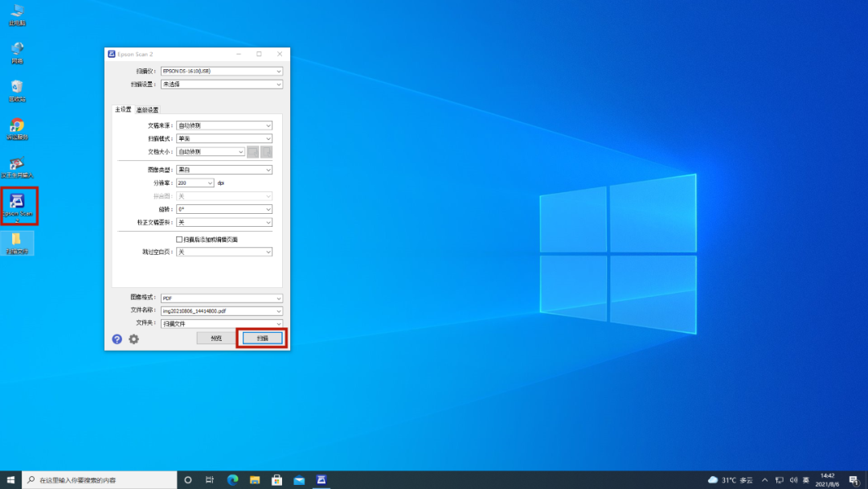The height and width of the screenshot is (489, 868).
Task: Open the 文稿来源 dropdown
Action: pos(223,125)
